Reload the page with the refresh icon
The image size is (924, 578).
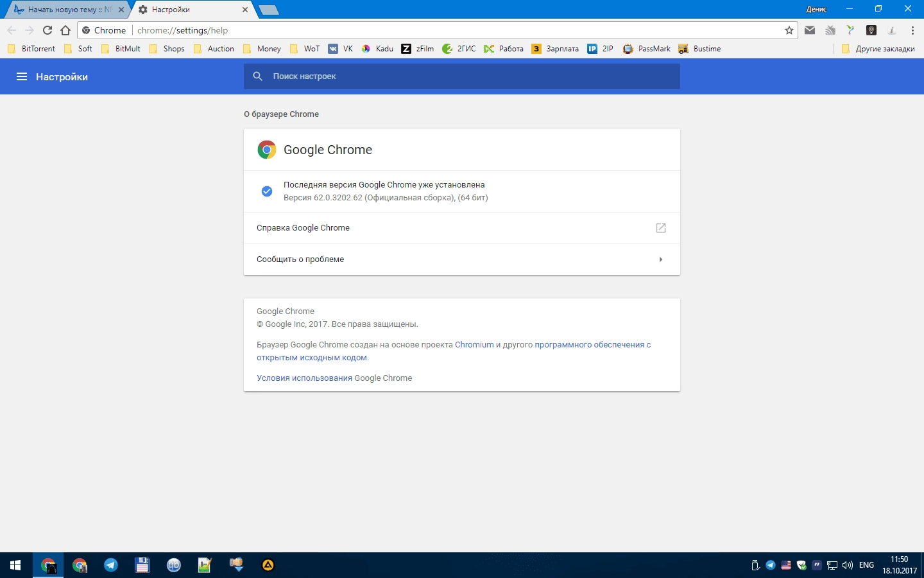(x=47, y=30)
